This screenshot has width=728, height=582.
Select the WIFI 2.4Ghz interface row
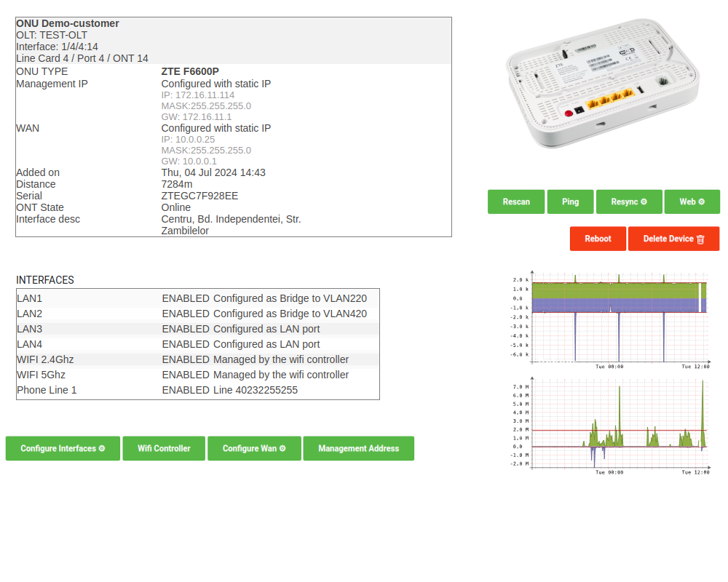coord(197,359)
